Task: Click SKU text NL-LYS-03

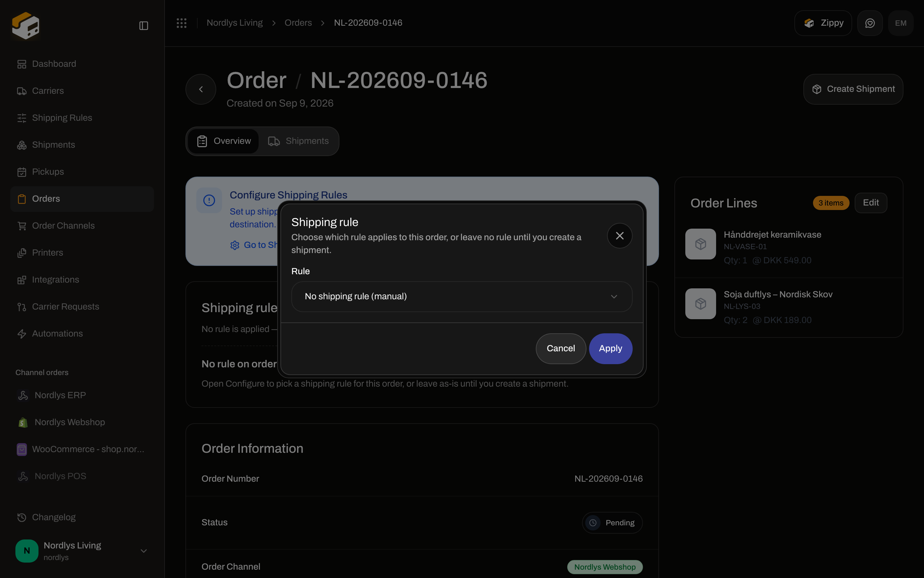Action: tap(742, 306)
